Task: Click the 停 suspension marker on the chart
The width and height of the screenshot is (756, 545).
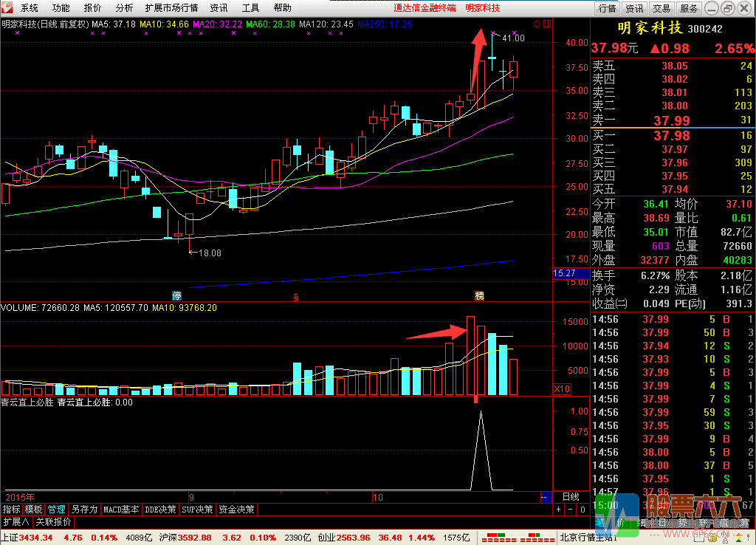Action: 177,295
